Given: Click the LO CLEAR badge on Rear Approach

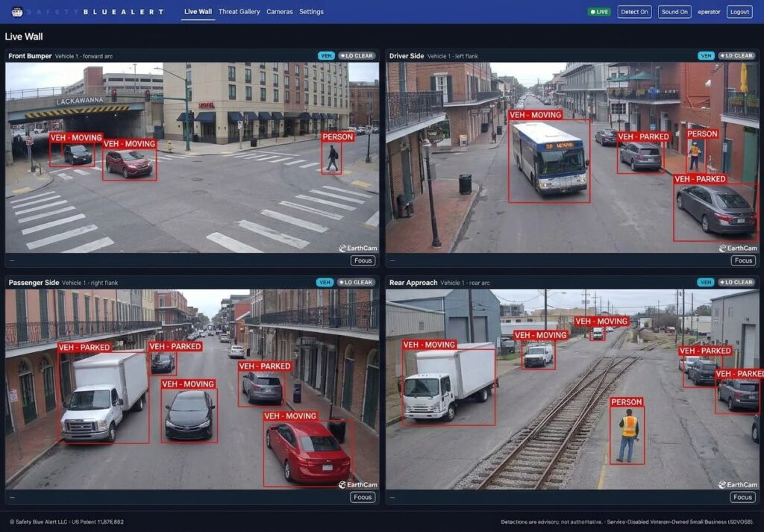Looking at the screenshot, I should pos(736,283).
